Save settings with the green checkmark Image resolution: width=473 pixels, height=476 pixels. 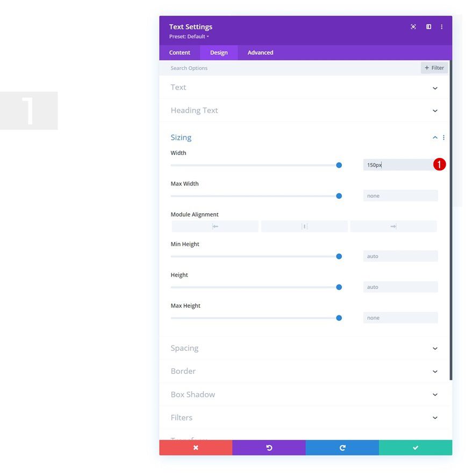coord(415,447)
